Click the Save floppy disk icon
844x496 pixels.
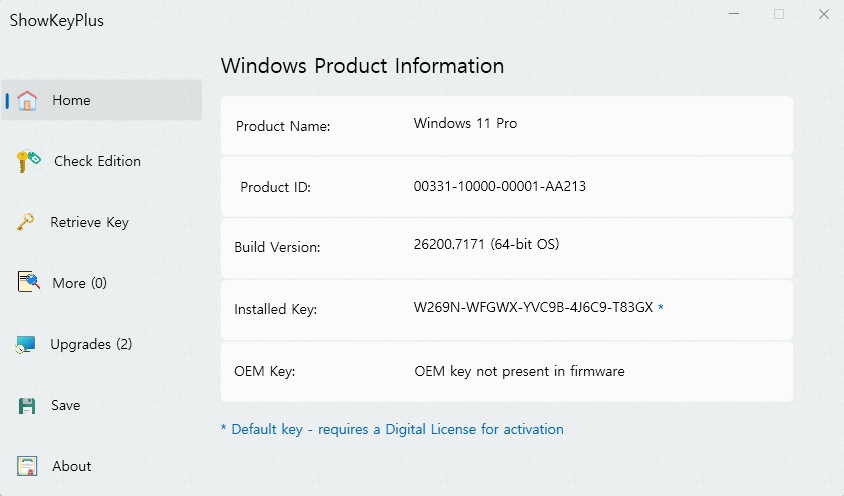27,406
